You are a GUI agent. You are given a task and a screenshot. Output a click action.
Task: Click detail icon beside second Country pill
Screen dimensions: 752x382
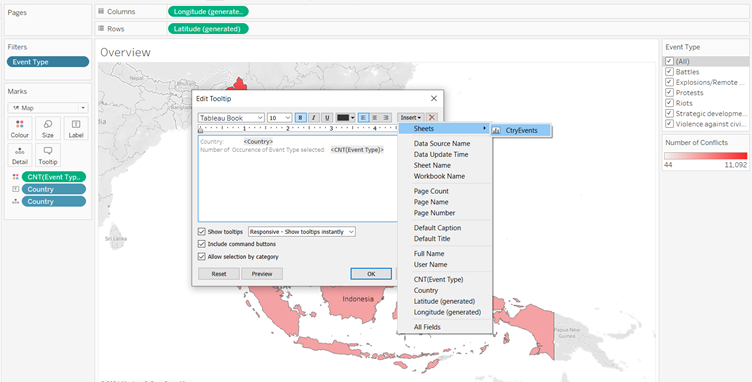15,201
